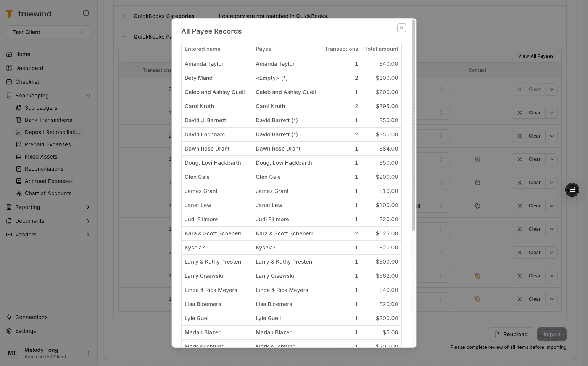
Task: Toggle the blocked contact icon on Larry Cisewski's row
Action: (477, 275)
